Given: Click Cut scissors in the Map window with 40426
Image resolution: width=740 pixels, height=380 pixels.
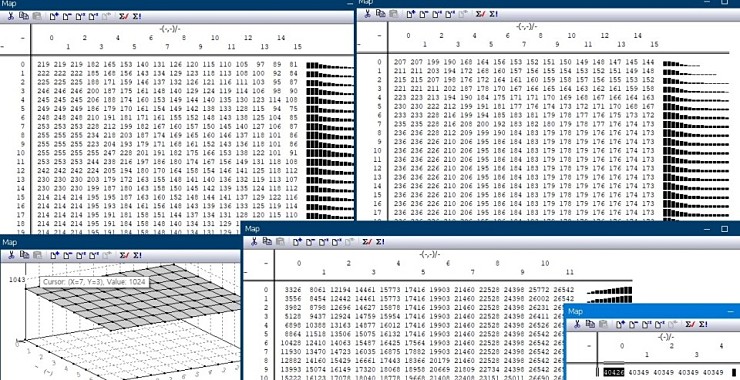Looking at the screenshot, I should (576, 324).
